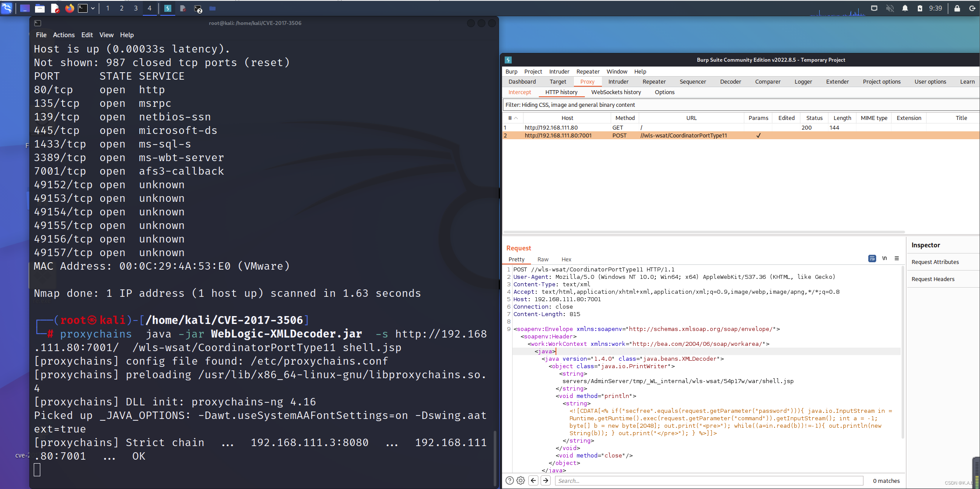
Task: Open the terminal Actions menu
Action: coord(64,35)
